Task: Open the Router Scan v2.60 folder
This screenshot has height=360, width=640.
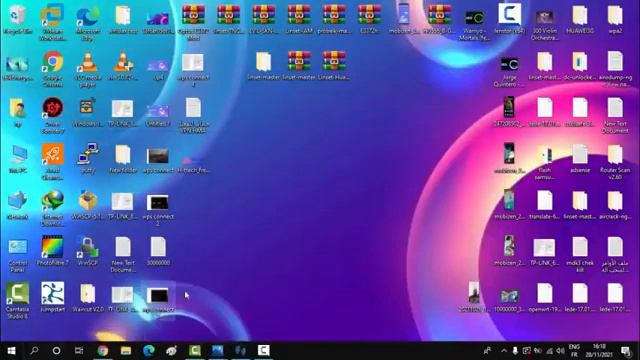Action: 615,162
